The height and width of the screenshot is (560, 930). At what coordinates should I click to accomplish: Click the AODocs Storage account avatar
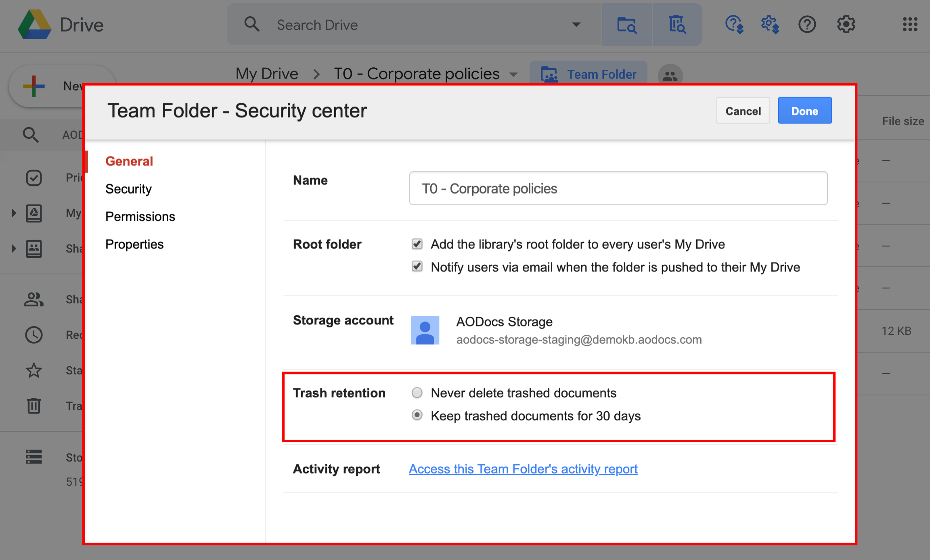tap(425, 330)
